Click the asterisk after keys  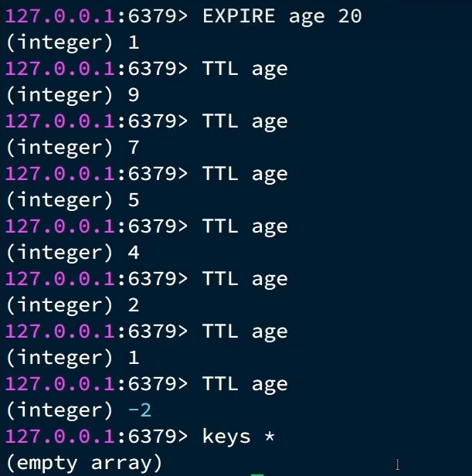270,437
